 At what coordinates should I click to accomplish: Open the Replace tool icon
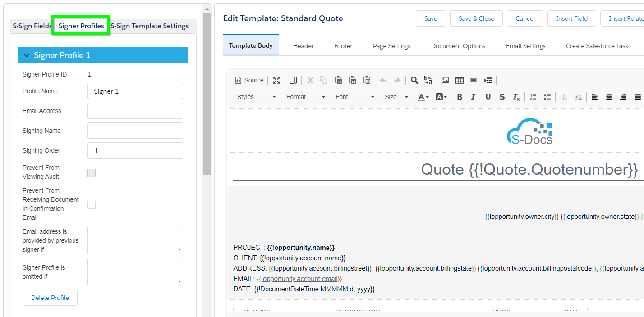[428, 80]
